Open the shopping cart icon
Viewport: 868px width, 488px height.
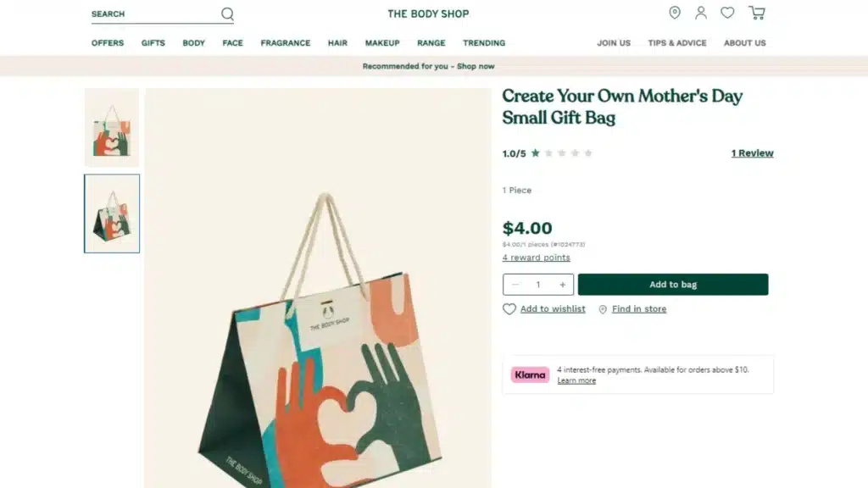tap(757, 14)
